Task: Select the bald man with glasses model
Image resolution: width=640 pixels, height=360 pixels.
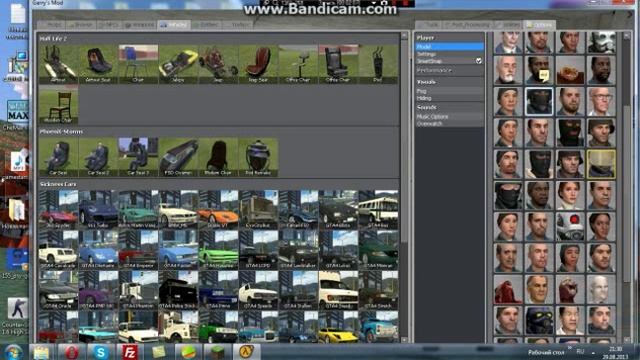Action: point(601,101)
